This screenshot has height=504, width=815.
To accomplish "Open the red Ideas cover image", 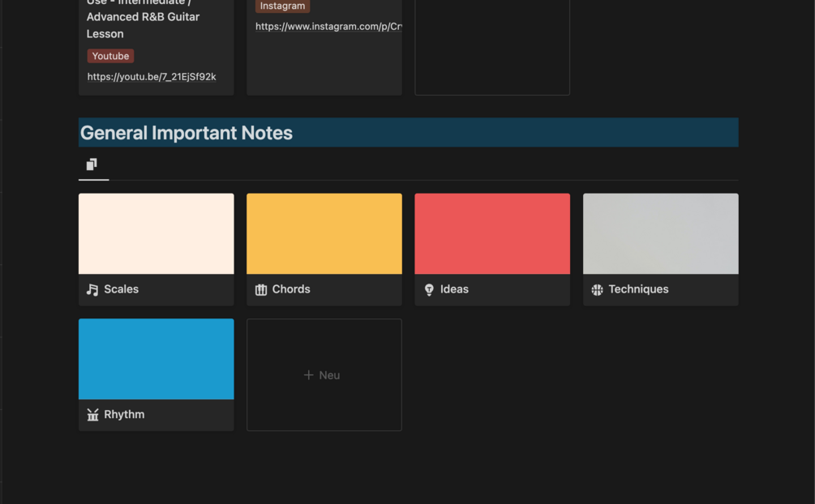I will pos(491,233).
